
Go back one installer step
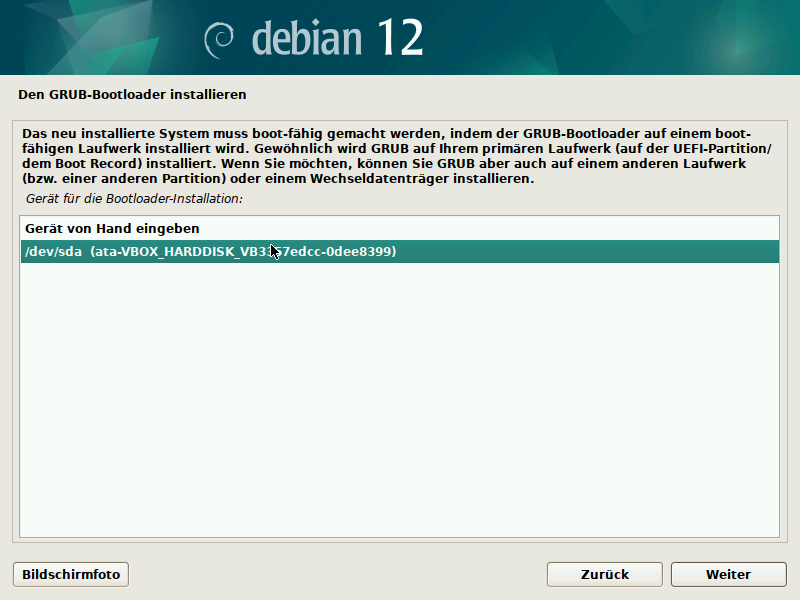(604, 574)
